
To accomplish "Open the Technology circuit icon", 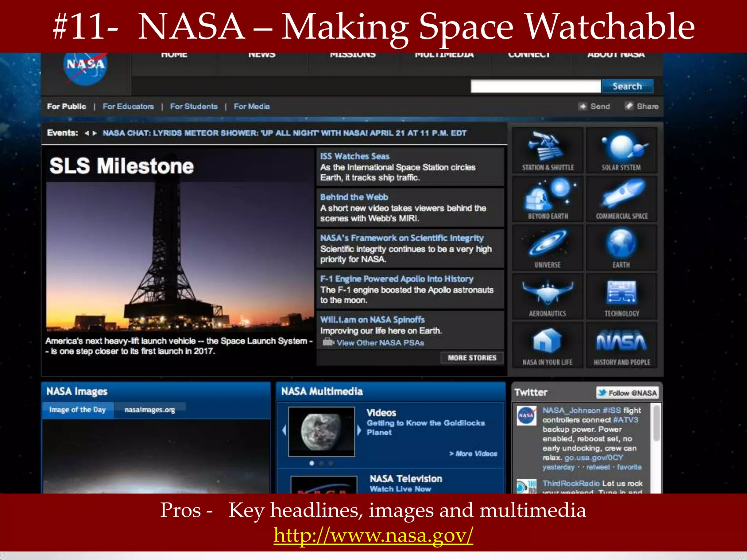I will point(622,296).
